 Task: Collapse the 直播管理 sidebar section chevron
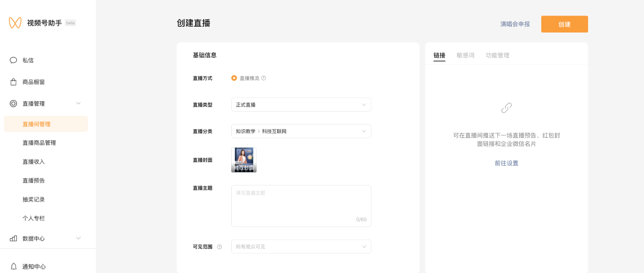[x=78, y=104]
